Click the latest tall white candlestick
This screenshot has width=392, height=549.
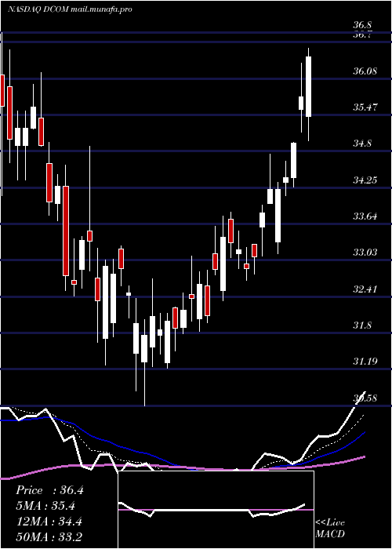click(308, 86)
